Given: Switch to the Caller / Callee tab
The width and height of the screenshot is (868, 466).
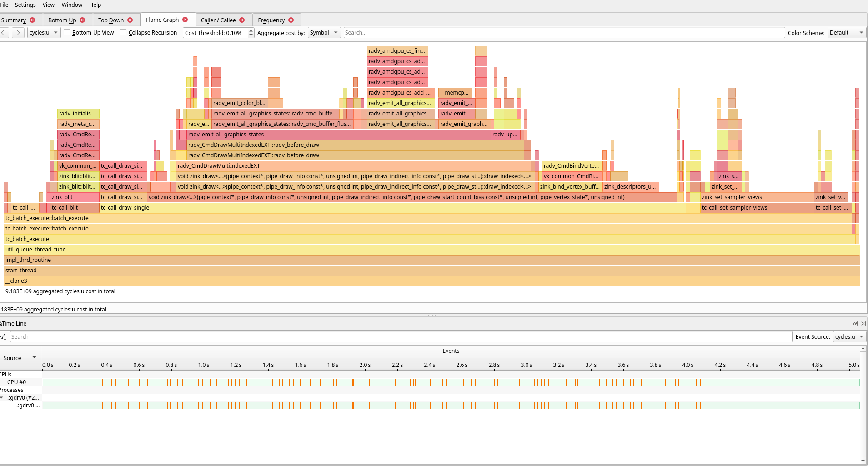Looking at the screenshot, I should coord(218,20).
